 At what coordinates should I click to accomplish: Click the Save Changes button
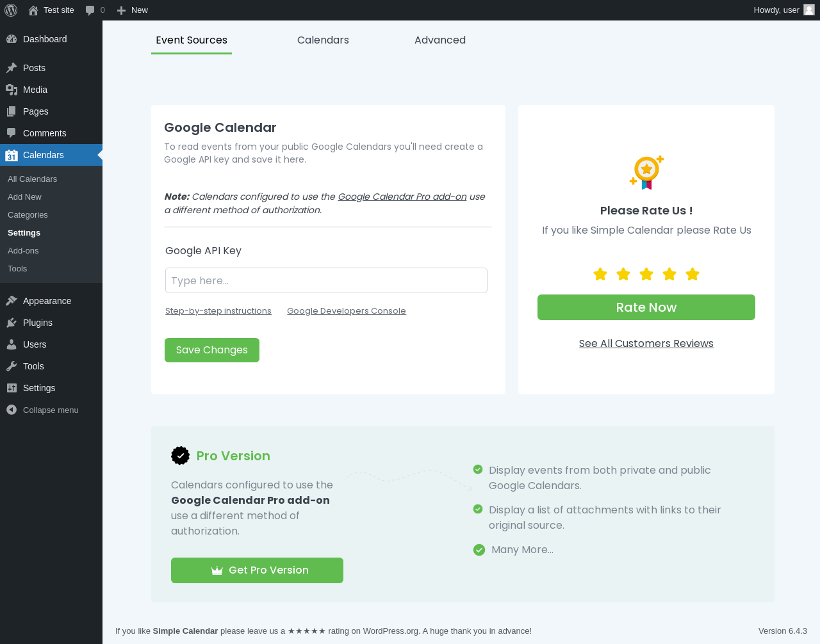tap(212, 350)
